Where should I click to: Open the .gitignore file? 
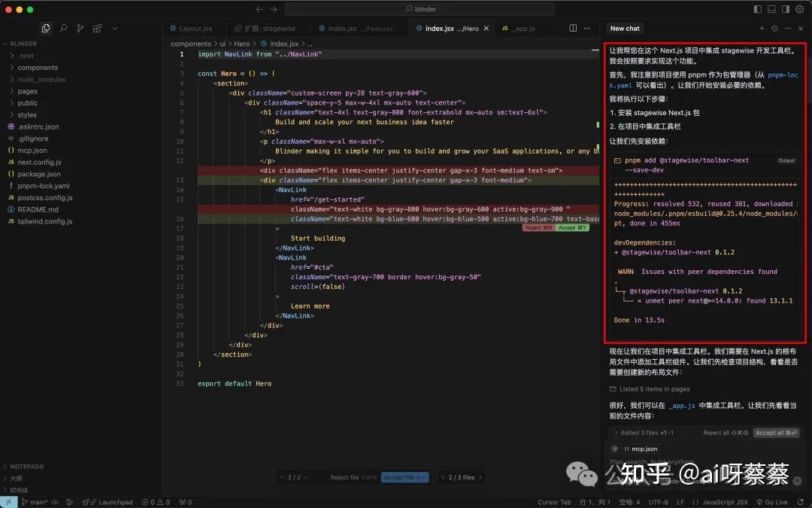click(x=32, y=138)
